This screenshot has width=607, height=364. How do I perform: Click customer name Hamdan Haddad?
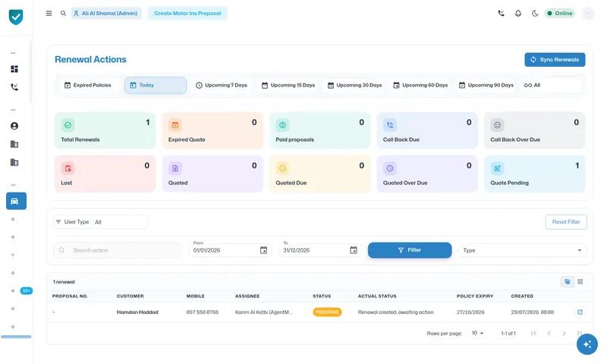pos(137,312)
